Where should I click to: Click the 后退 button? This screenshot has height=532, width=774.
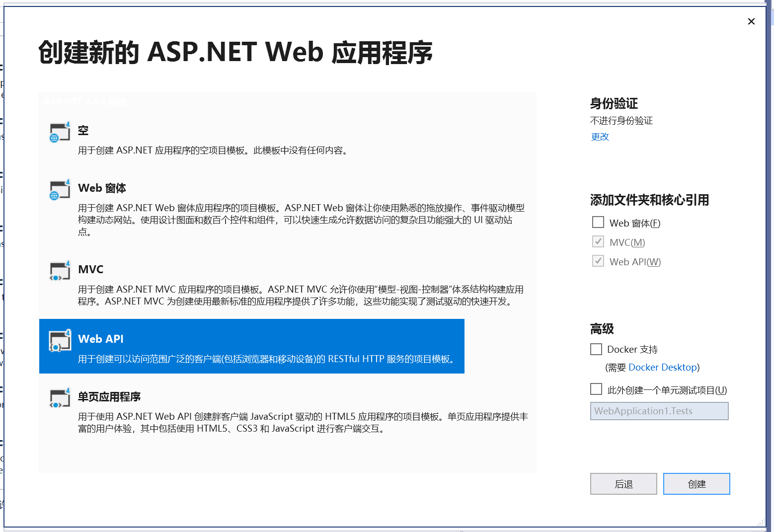pos(623,483)
